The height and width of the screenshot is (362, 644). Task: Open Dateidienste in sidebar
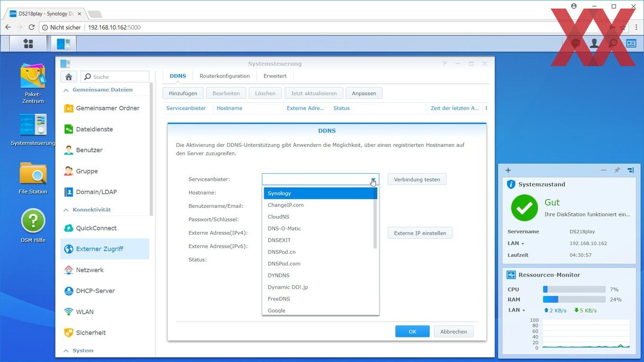(x=105, y=129)
